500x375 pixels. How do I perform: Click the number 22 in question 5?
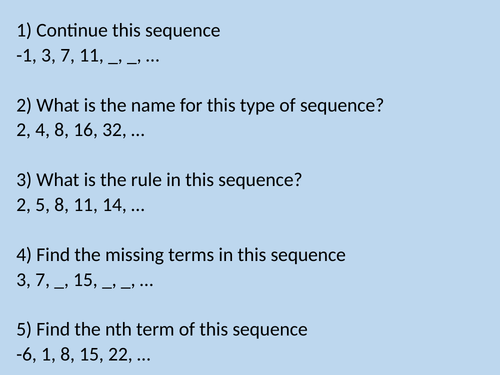point(118,354)
